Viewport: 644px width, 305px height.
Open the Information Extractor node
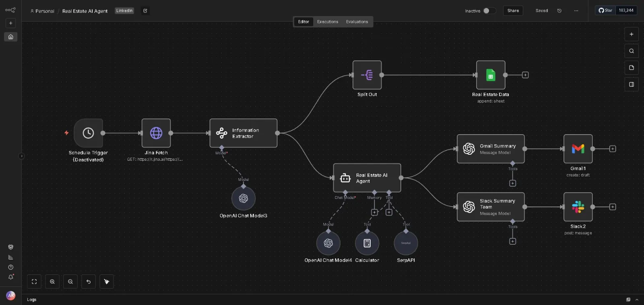click(244, 133)
